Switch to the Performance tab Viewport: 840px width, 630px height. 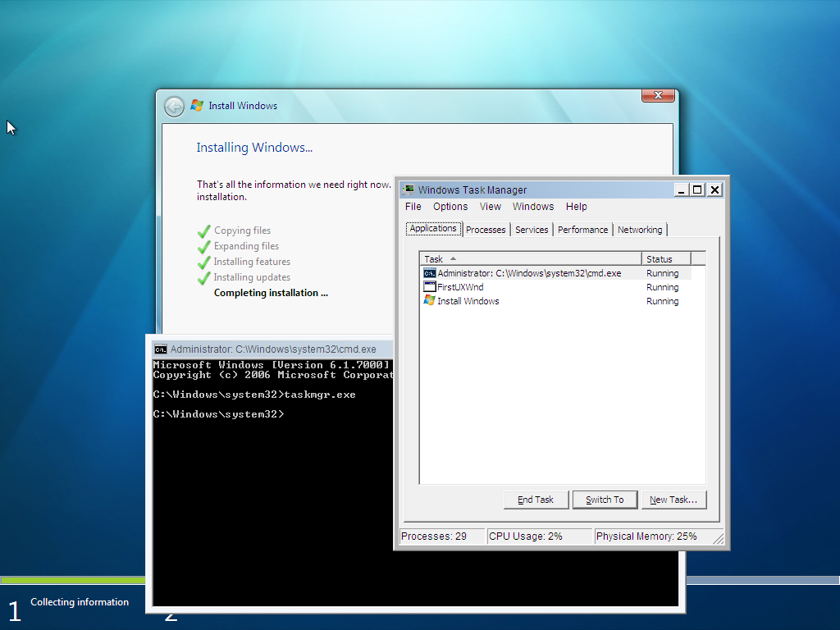point(582,230)
